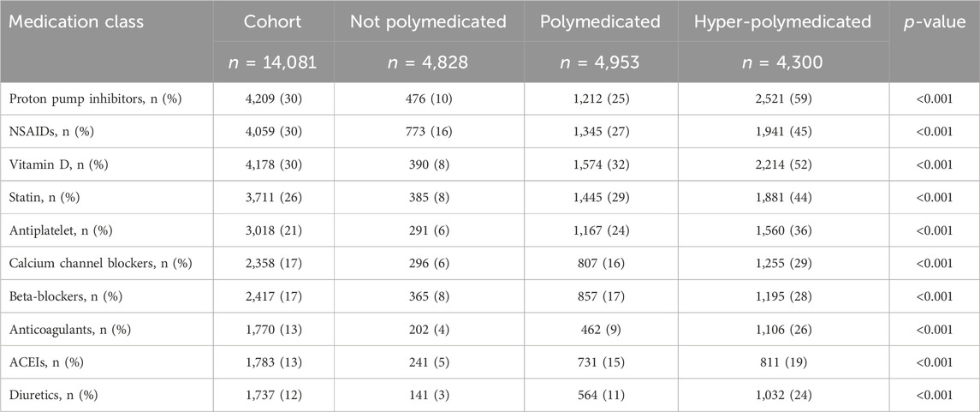The image size is (980, 412).
Task: Click the Diuretics p-value <0.001 cell
Action: (934, 396)
